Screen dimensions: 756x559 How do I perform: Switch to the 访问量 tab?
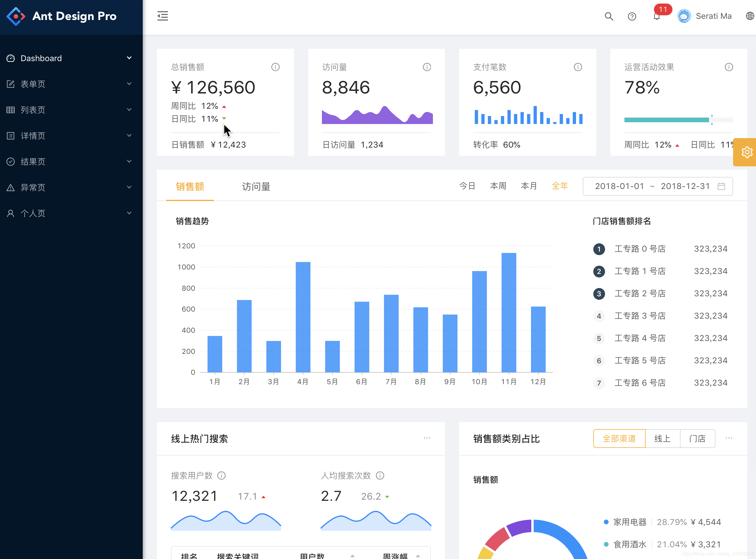pyautogui.click(x=256, y=186)
